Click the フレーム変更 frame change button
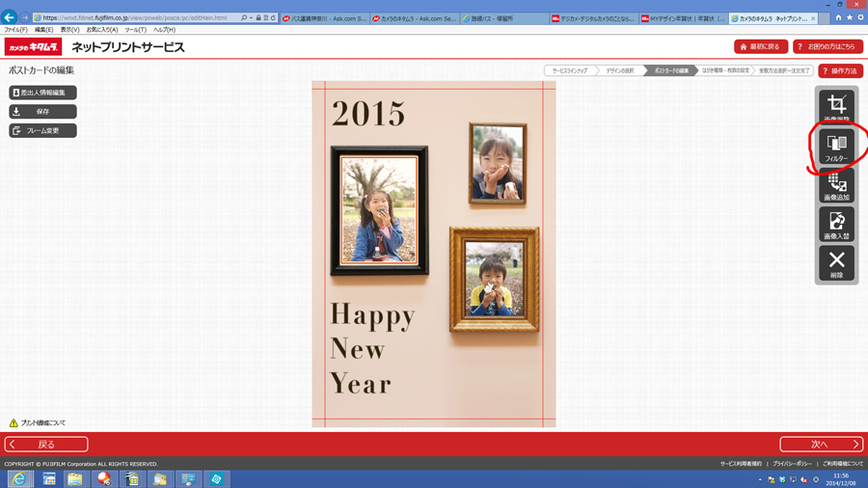This screenshot has width=868, height=488. coord(42,130)
